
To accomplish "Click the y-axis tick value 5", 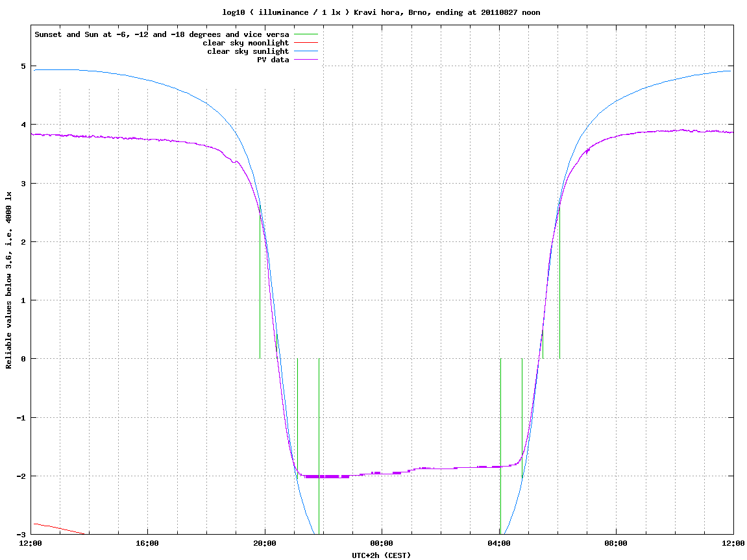I will pyautogui.click(x=23, y=66).
